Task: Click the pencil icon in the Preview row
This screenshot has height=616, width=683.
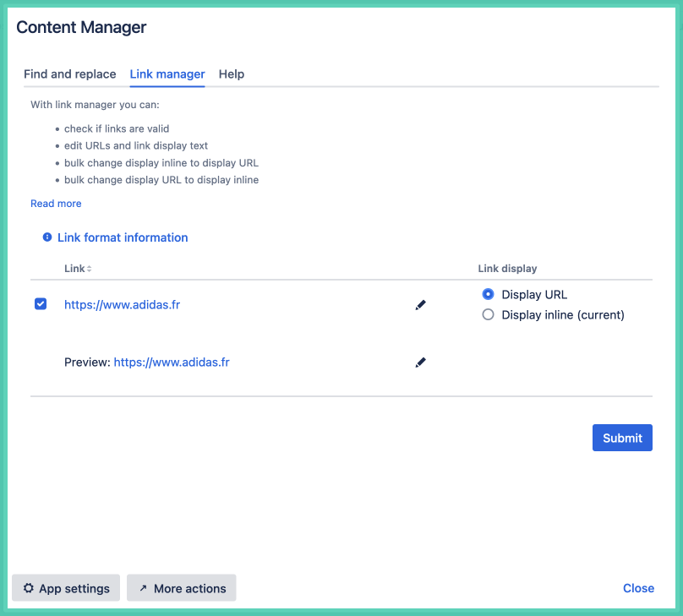Action: (421, 363)
